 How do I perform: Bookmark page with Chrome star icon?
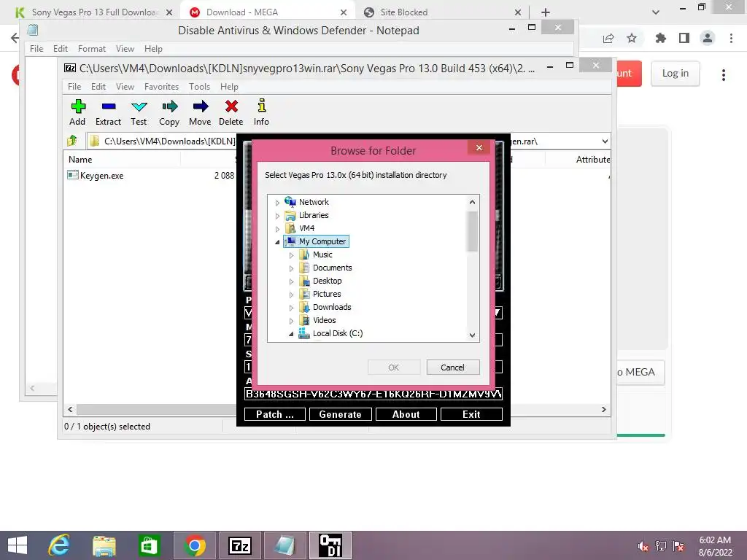pos(632,38)
